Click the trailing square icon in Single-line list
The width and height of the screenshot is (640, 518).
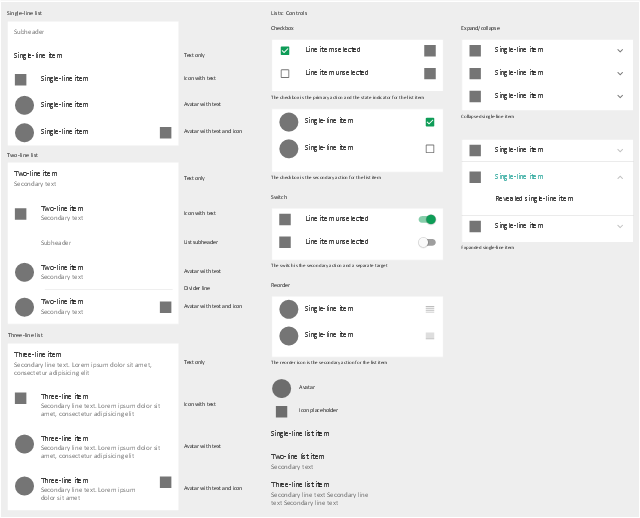click(x=165, y=132)
